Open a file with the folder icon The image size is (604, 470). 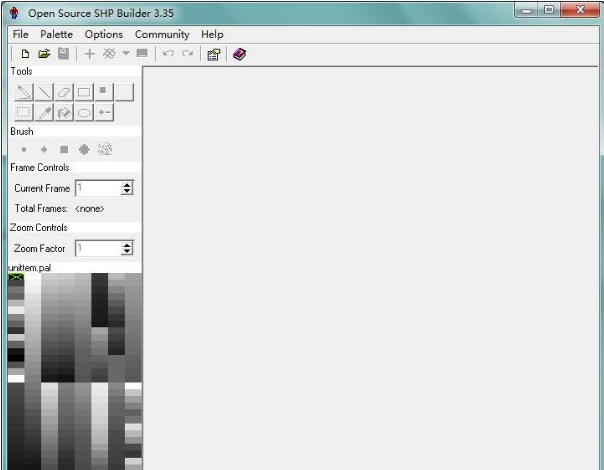coord(44,54)
